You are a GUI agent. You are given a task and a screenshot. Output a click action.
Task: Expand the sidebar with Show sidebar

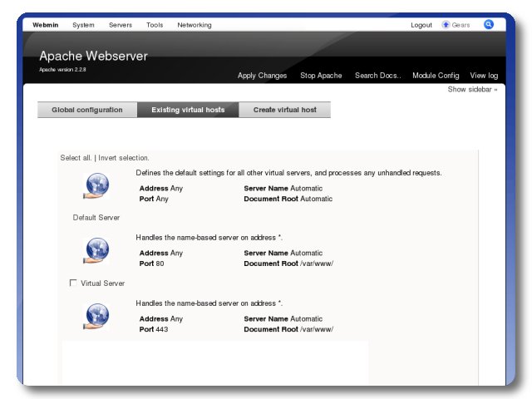(x=472, y=89)
